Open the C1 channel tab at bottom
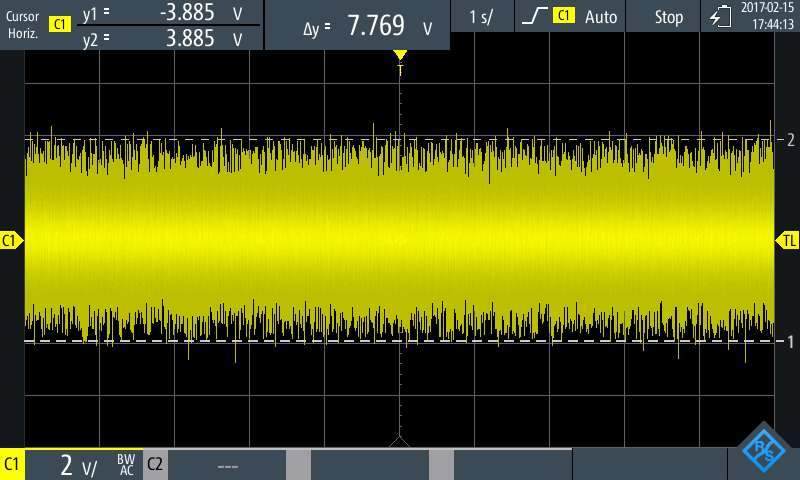Screen dimensions: 800x480 [x=12, y=464]
